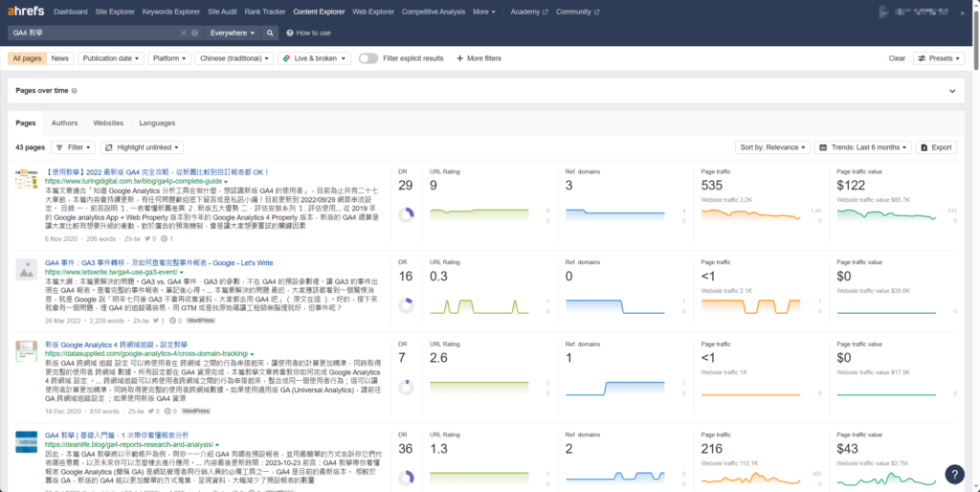Click thumbnail of turingdigital GA4 result
The image size is (980, 492).
[26, 180]
